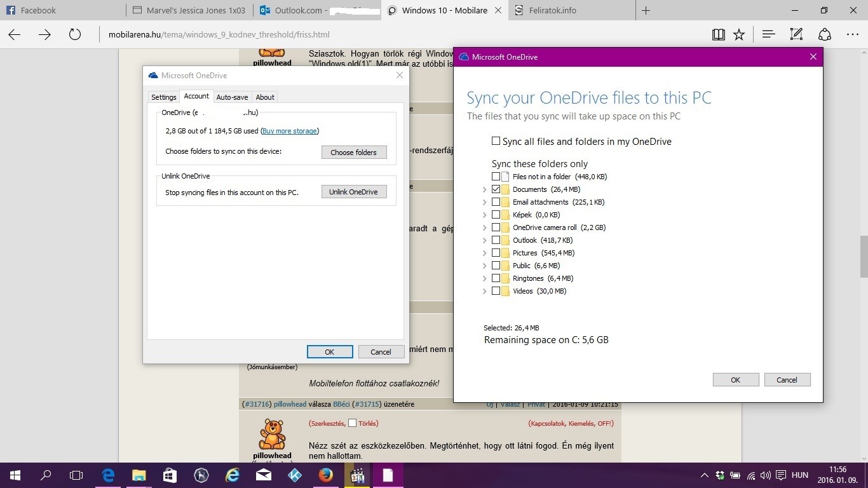Switch to the Facebook browser tab

tap(63, 10)
